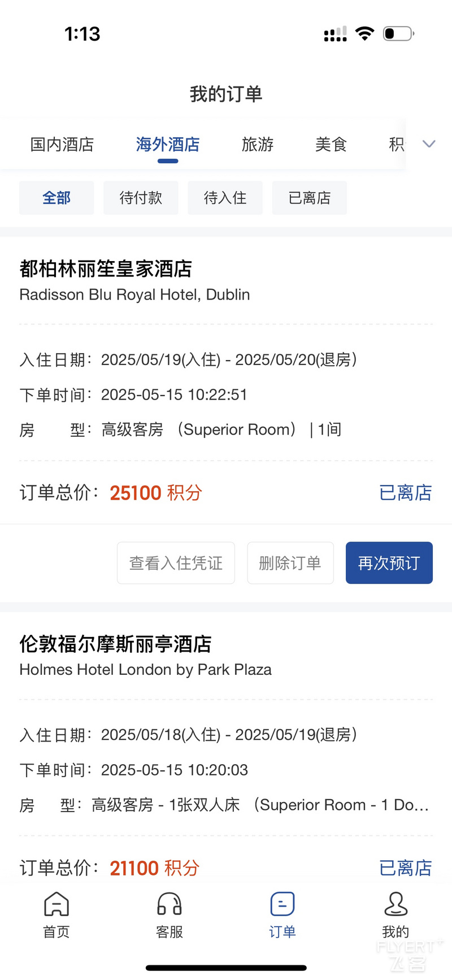The image size is (452, 980).
Task: Tap the 客服 headset icon
Action: (x=169, y=904)
